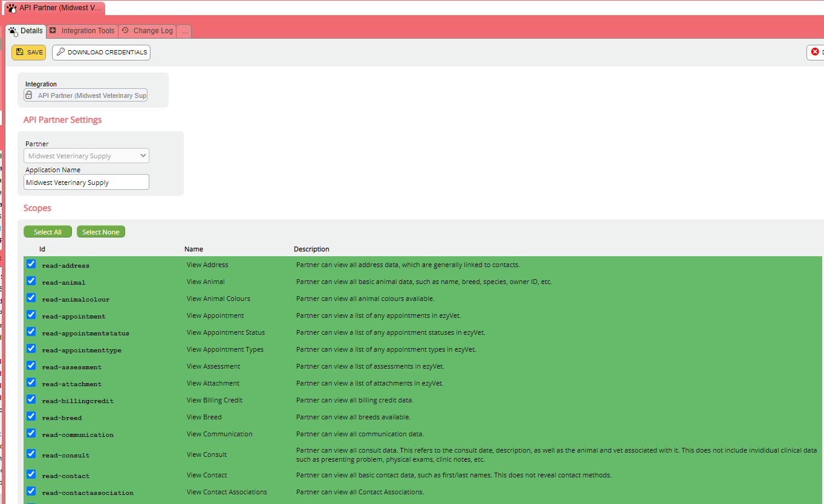Select the API Partner (Midwest V... window tab

coord(54,8)
